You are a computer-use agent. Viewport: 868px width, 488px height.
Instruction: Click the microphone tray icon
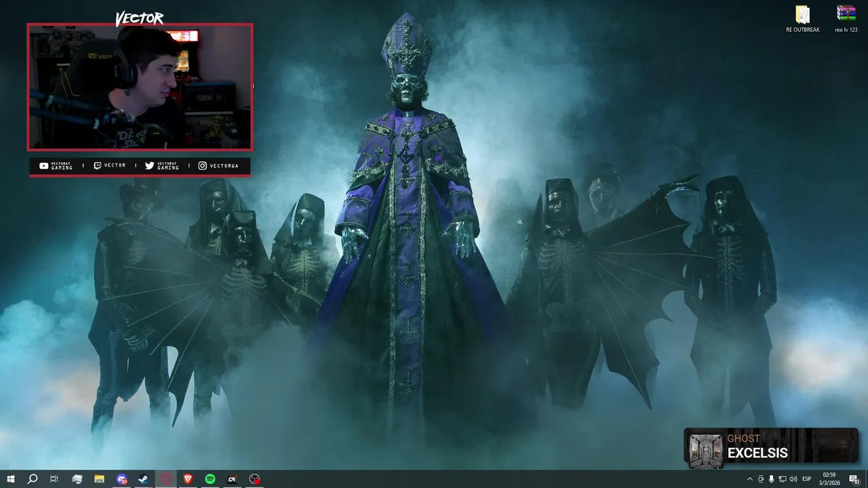tap(771, 479)
